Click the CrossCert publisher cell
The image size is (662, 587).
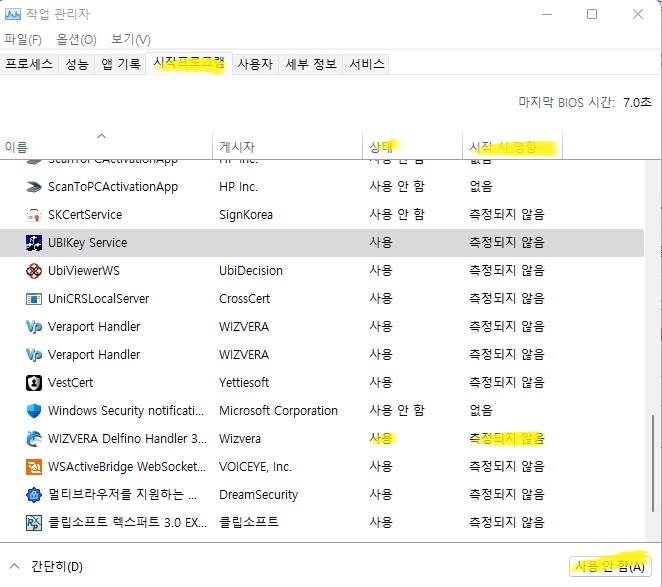[x=244, y=299]
